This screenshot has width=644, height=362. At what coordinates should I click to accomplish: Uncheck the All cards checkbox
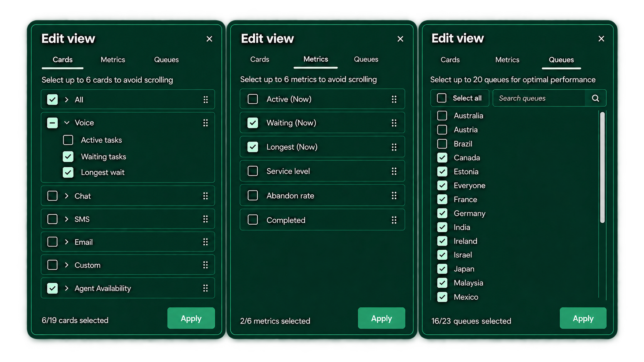click(x=52, y=100)
